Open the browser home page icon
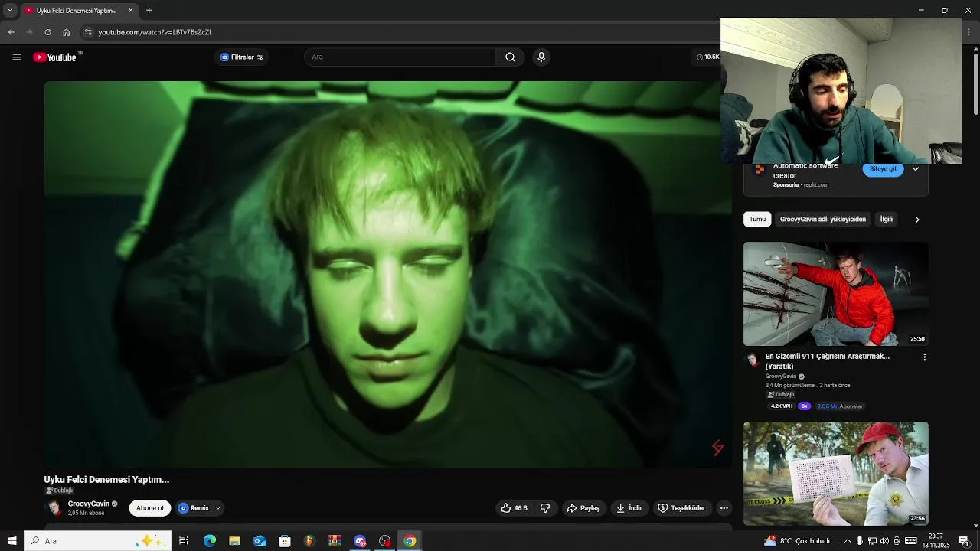Image resolution: width=980 pixels, height=551 pixels. 66,32
